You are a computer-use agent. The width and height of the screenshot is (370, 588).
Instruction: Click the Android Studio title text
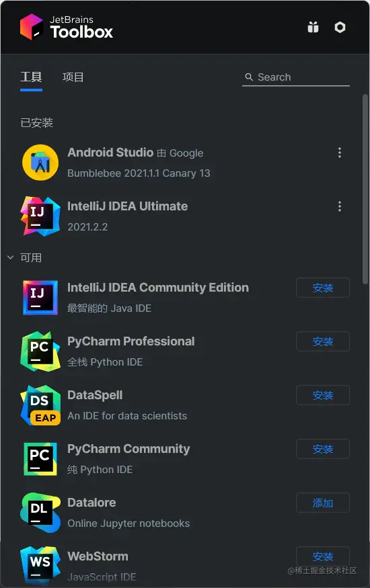[110, 153]
